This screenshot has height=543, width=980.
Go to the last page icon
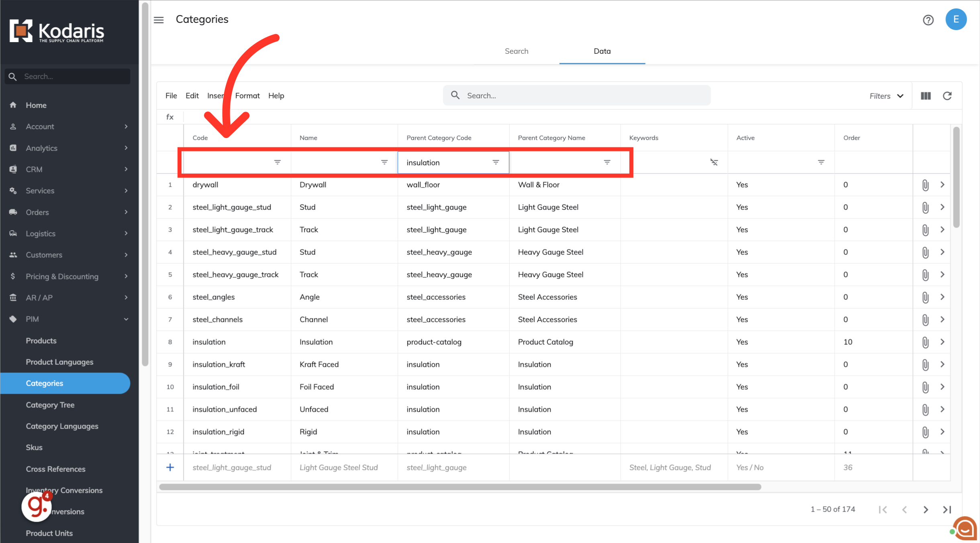point(947,510)
